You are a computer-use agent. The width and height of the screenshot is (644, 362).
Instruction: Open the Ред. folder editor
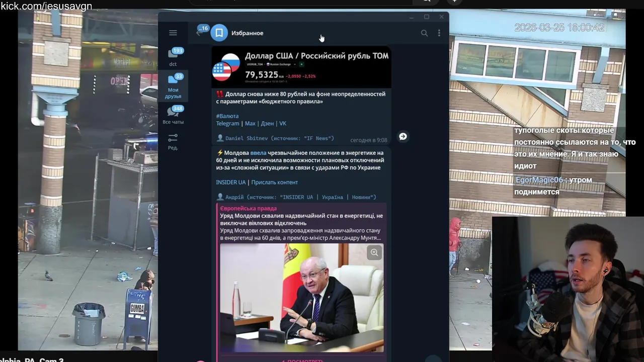[173, 141]
